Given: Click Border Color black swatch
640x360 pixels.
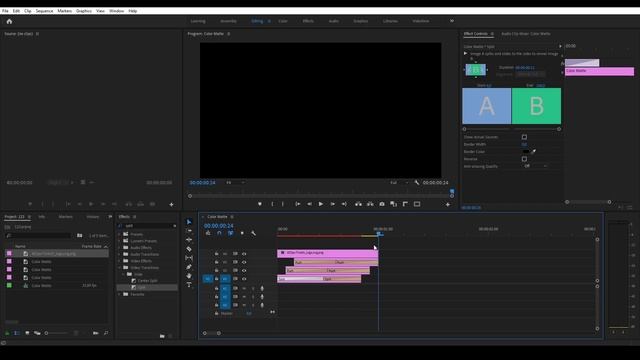Looking at the screenshot, I should (526, 151).
